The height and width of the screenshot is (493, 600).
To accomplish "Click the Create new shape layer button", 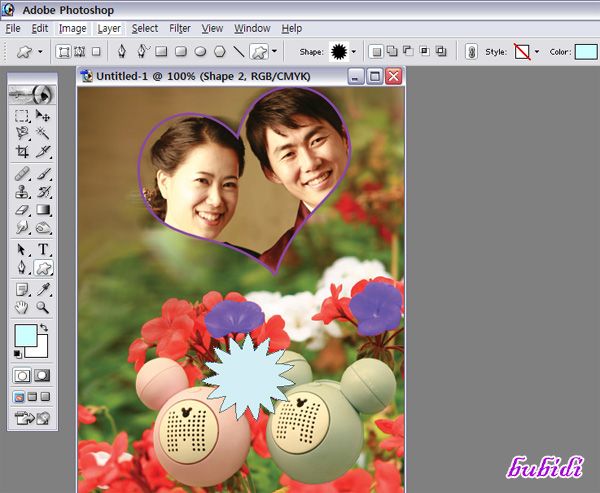I will tap(377, 51).
